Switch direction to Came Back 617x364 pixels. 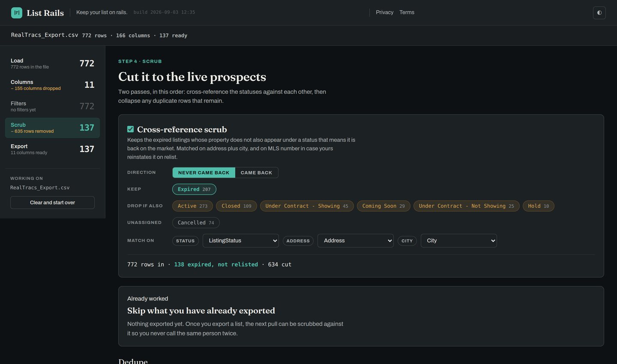257,173
